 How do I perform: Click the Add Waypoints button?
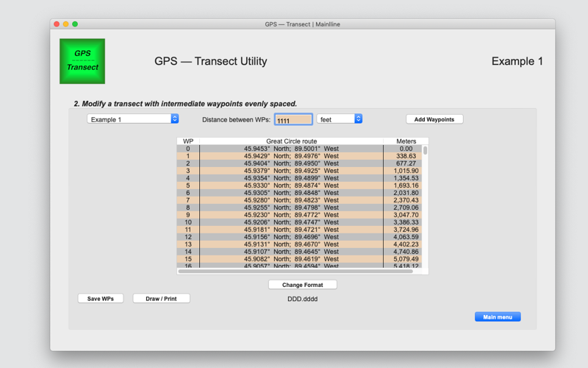pyautogui.click(x=434, y=119)
